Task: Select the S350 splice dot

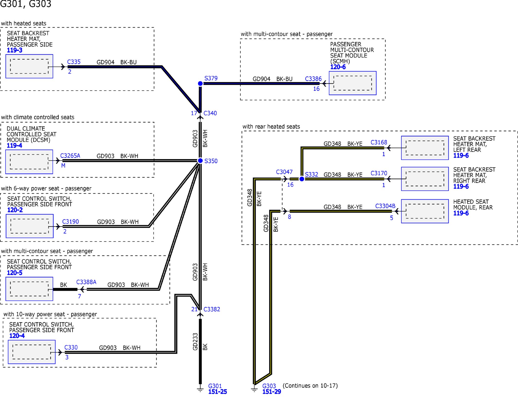Action: click(x=200, y=161)
